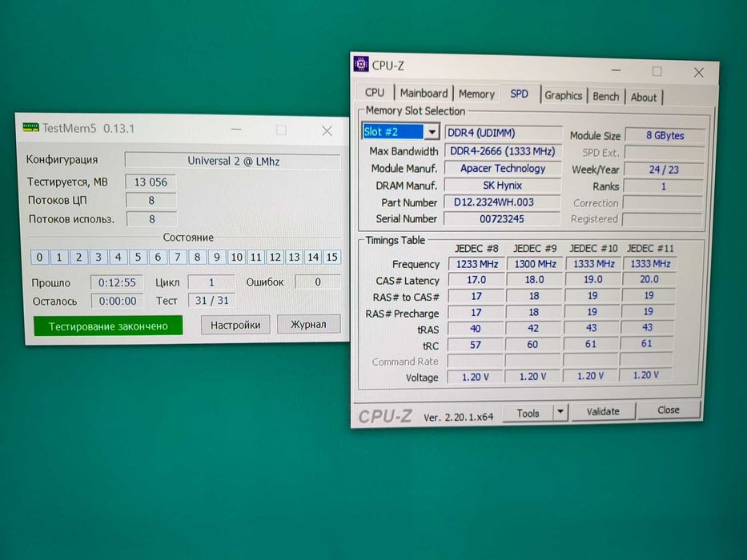Click thread status box 0 in TestMem5
The image size is (747, 560).
tap(39, 257)
